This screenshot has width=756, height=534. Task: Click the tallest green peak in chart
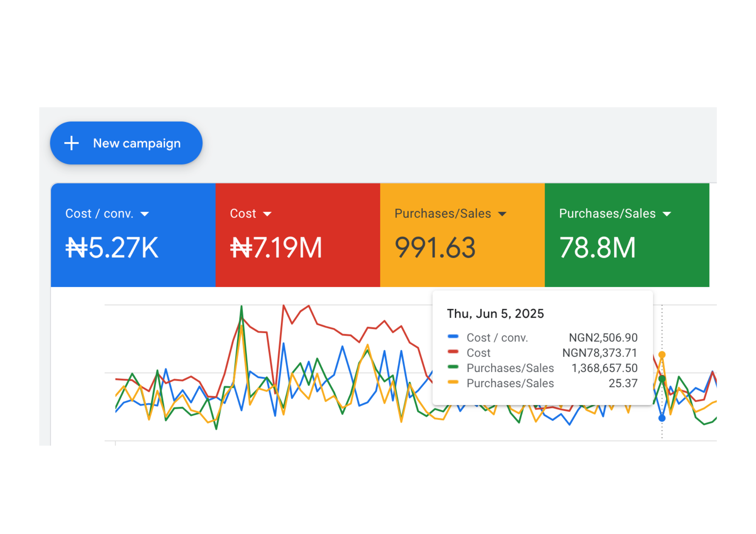tap(242, 308)
